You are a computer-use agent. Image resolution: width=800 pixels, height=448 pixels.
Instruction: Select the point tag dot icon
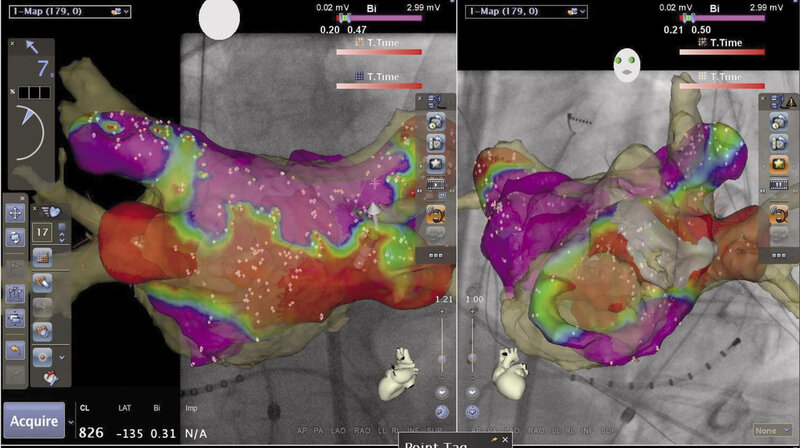pyautogui.click(x=42, y=357)
